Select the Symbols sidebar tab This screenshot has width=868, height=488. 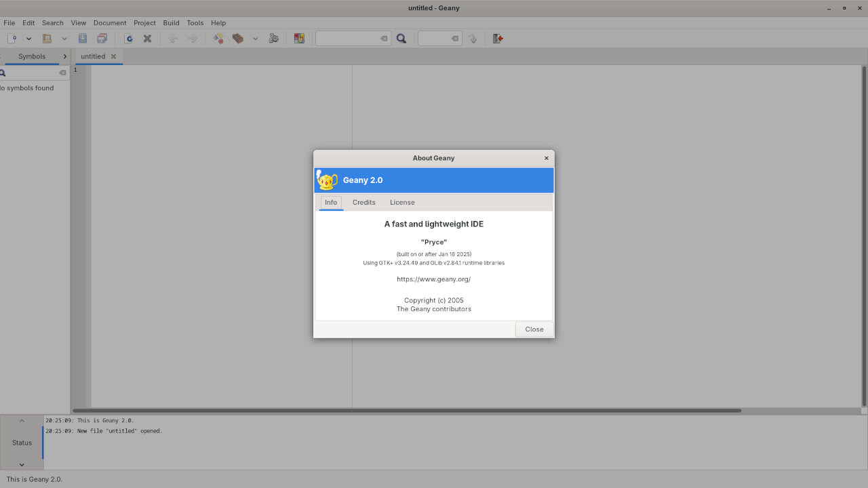[32, 56]
